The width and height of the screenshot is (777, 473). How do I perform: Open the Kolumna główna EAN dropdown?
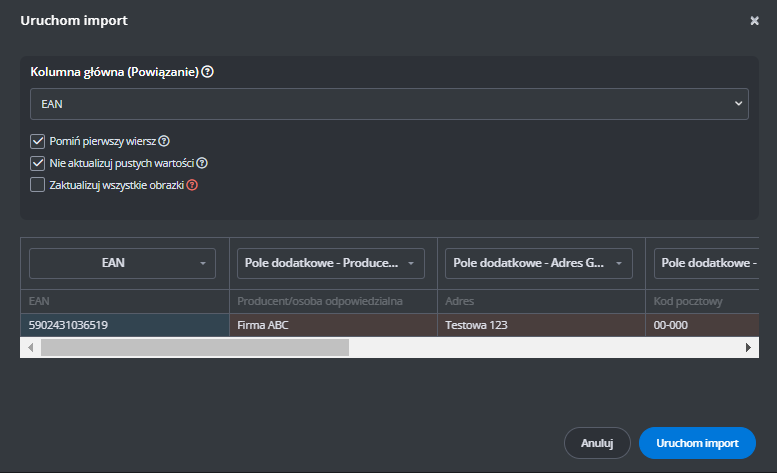(389, 103)
